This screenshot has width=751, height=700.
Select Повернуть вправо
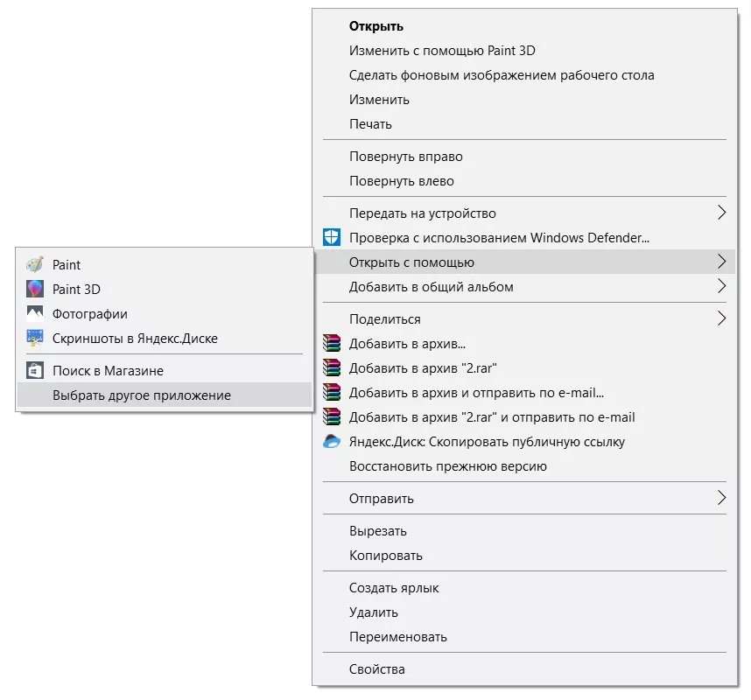(406, 157)
